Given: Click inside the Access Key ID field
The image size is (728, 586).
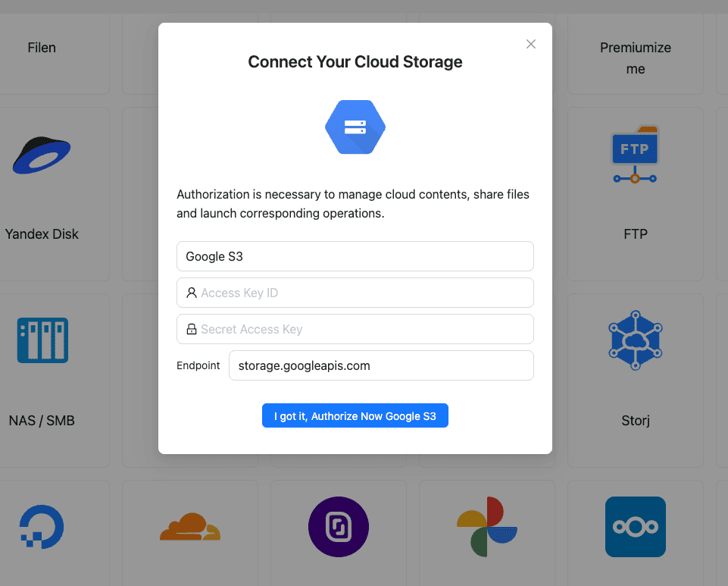Looking at the screenshot, I should point(355,293).
